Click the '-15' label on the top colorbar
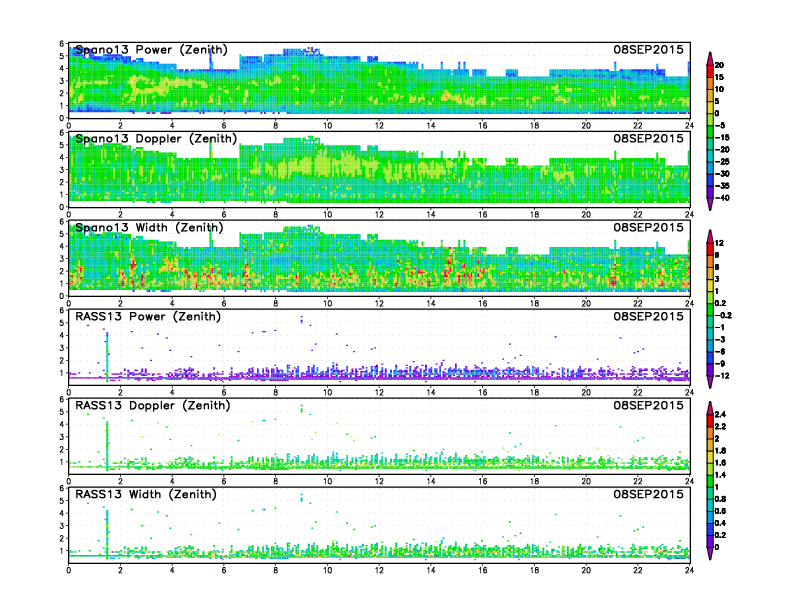Viewport: 792px width, 612px height. [722, 137]
